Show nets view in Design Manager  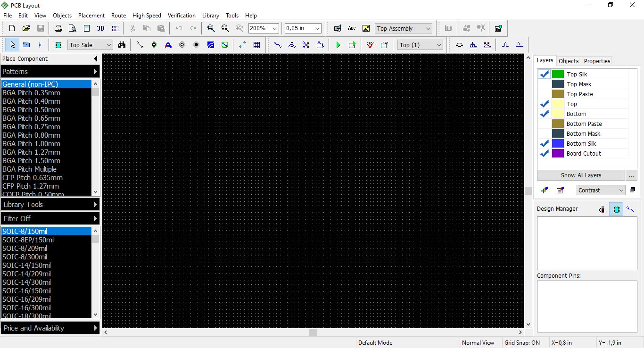click(x=630, y=209)
